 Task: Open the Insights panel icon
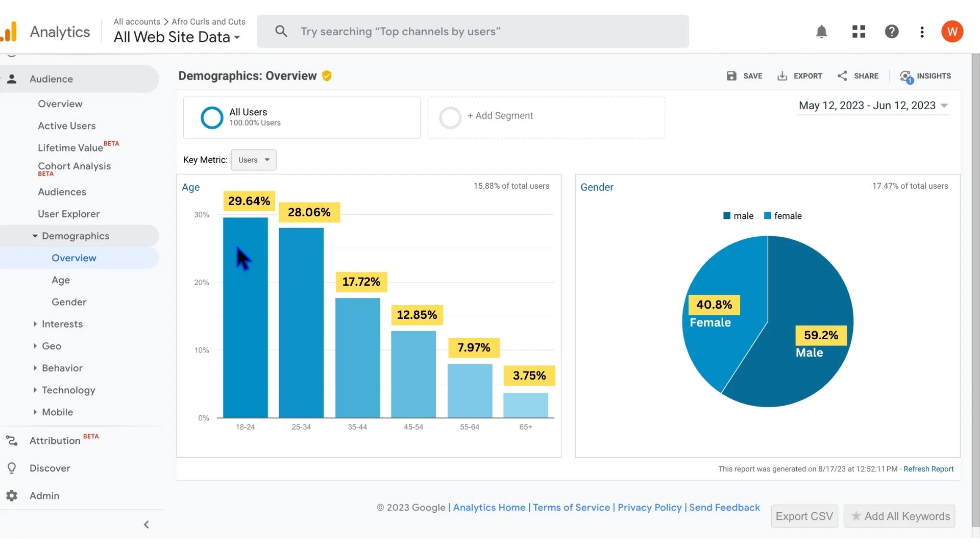[906, 77]
